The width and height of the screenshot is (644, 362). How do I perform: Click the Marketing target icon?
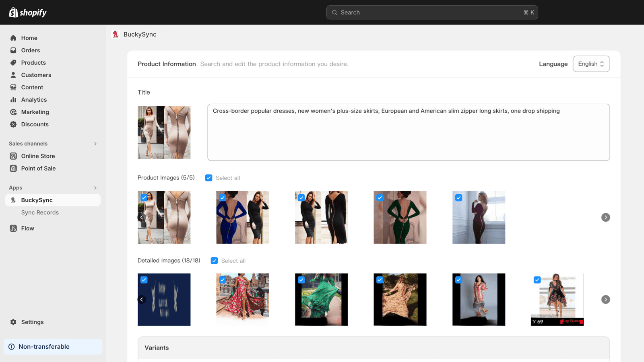point(13,112)
